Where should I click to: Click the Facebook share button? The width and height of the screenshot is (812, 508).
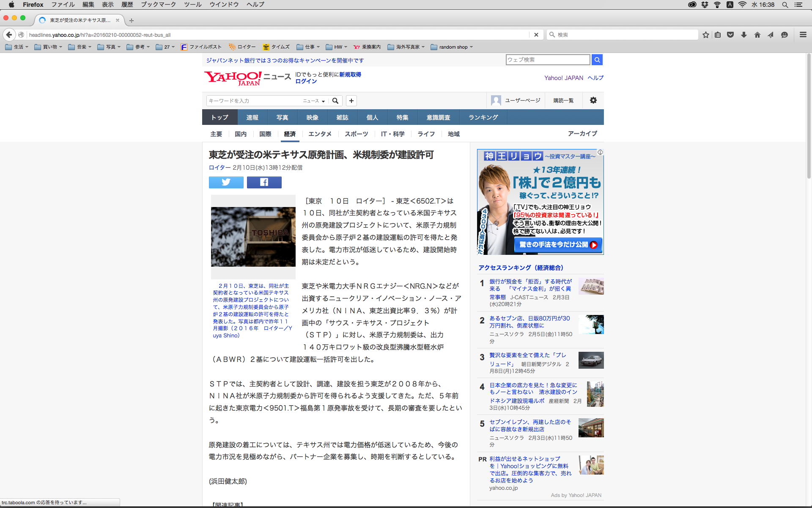264,182
